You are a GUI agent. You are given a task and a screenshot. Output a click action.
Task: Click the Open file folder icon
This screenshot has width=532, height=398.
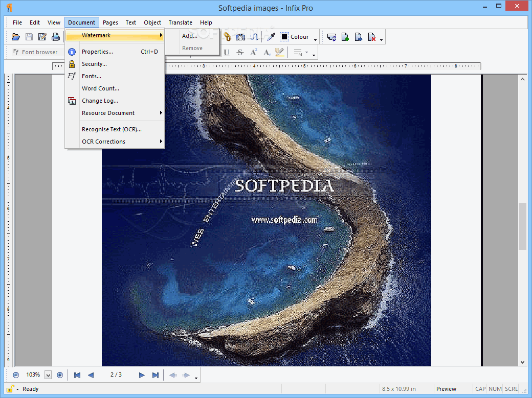16,37
